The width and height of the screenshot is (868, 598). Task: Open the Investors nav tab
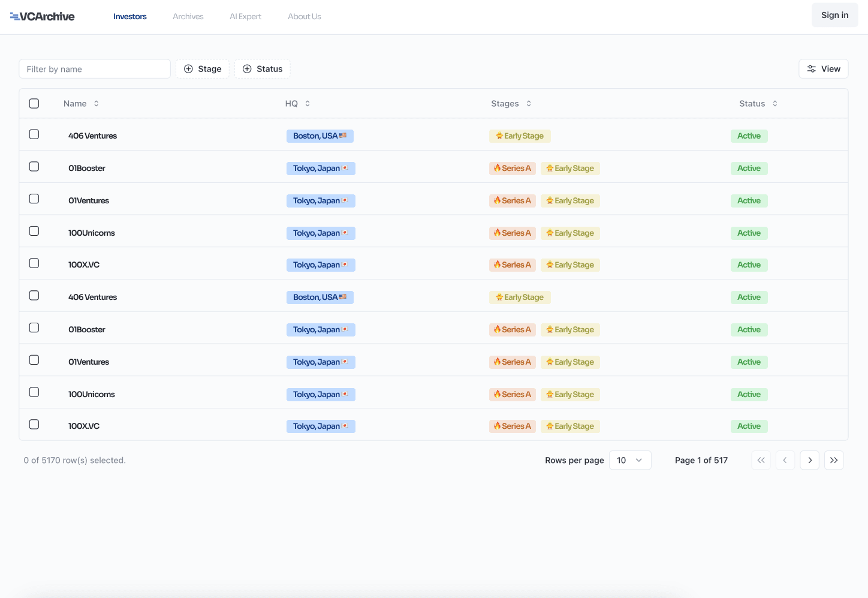[x=130, y=17]
